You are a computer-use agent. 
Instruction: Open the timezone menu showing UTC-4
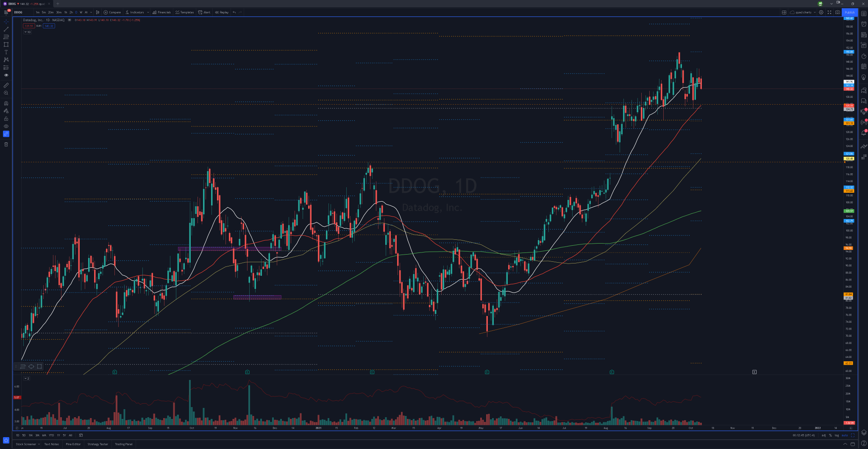(804, 435)
